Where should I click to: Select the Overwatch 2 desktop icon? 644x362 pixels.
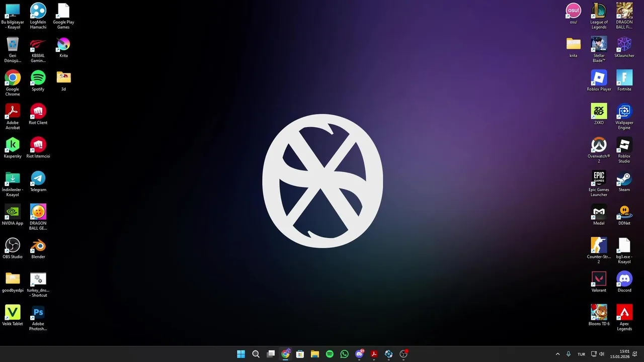(x=599, y=150)
